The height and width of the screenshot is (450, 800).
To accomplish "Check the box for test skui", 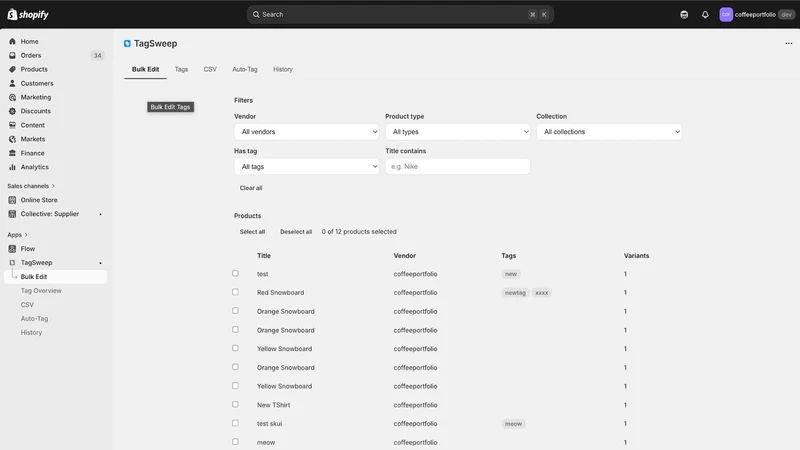I will 235,423.
